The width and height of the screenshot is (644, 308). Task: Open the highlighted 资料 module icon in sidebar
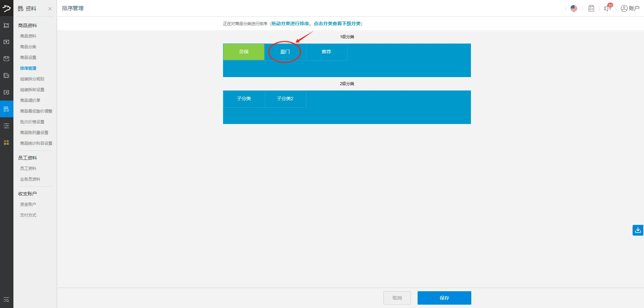click(x=6, y=109)
